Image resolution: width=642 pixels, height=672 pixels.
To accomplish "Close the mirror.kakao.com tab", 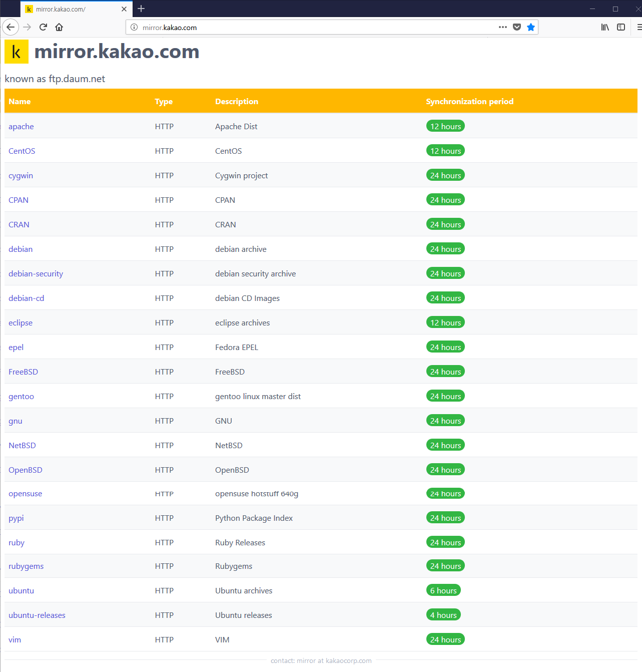I will point(124,9).
